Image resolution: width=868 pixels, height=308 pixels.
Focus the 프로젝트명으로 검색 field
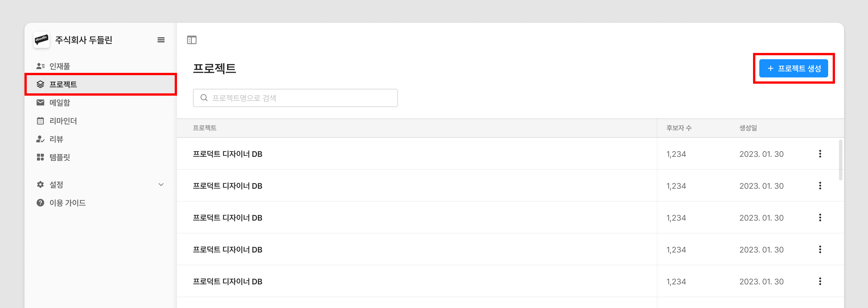coord(300,98)
